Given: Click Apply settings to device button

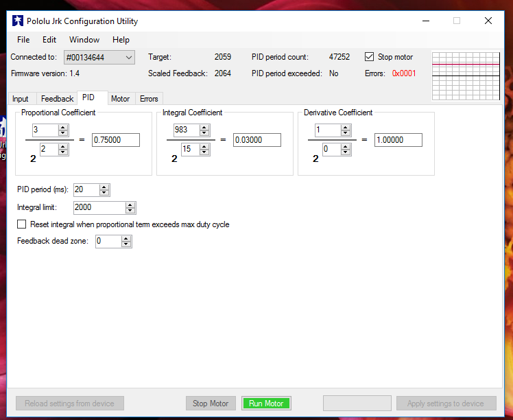Looking at the screenshot, I should point(446,404).
